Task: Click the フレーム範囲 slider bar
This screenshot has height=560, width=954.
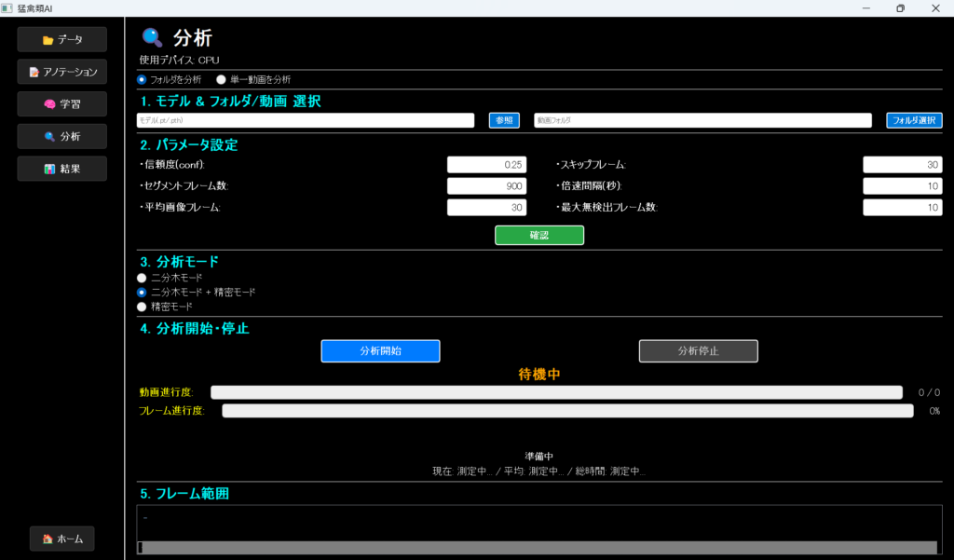Action: click(x=538, y=547)
